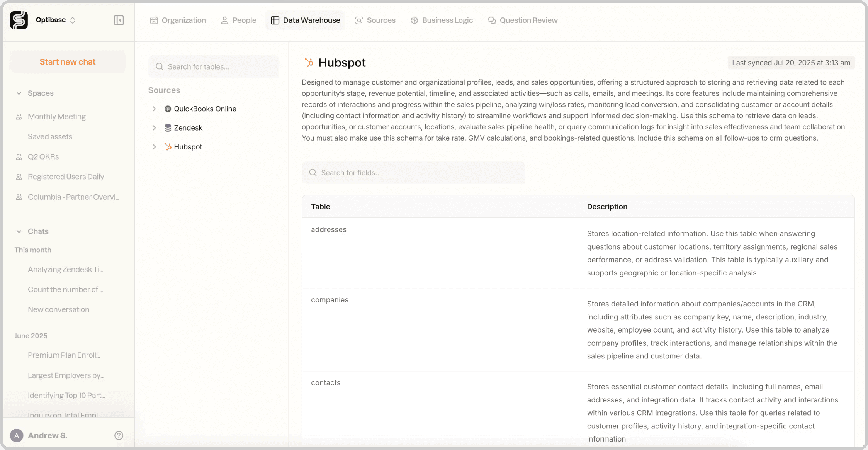
Task: Expand the QuickBooks Online source tree
Action: coord(154,109)
